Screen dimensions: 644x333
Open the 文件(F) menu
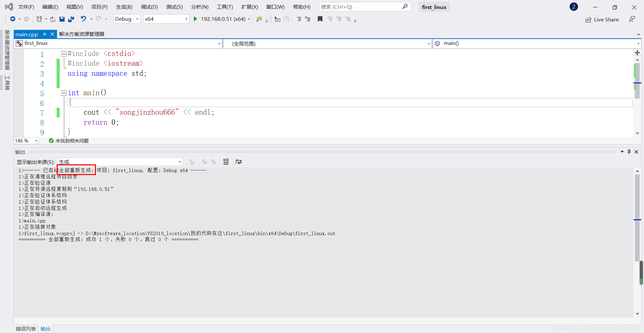(x=26, y=7)
